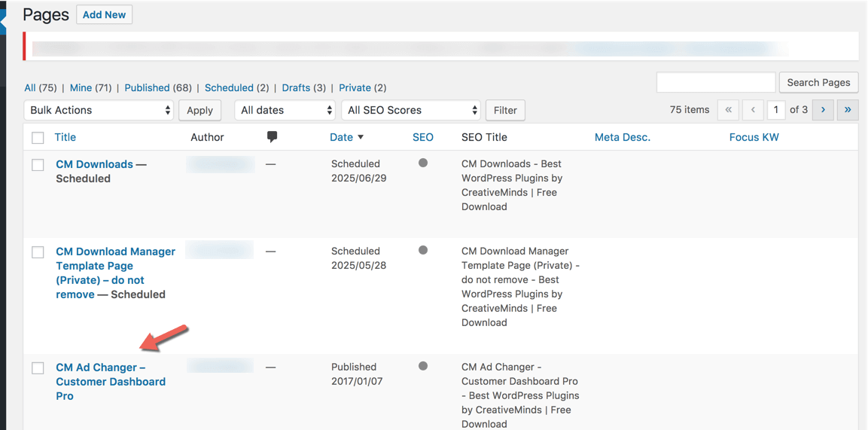868x430 pixels.
Task: Click the comments speech bubble column icon
Action: point(272,137)
